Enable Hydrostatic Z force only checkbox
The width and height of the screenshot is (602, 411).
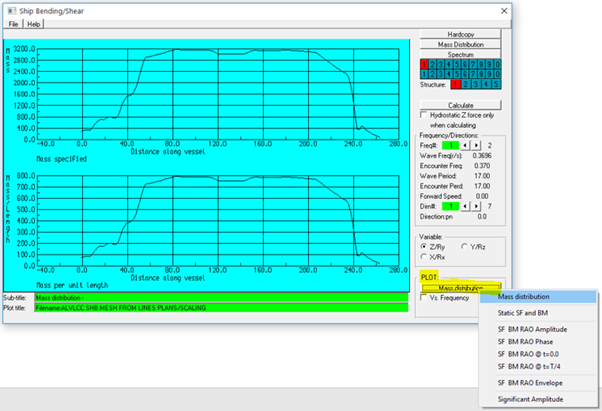point(422,115)
